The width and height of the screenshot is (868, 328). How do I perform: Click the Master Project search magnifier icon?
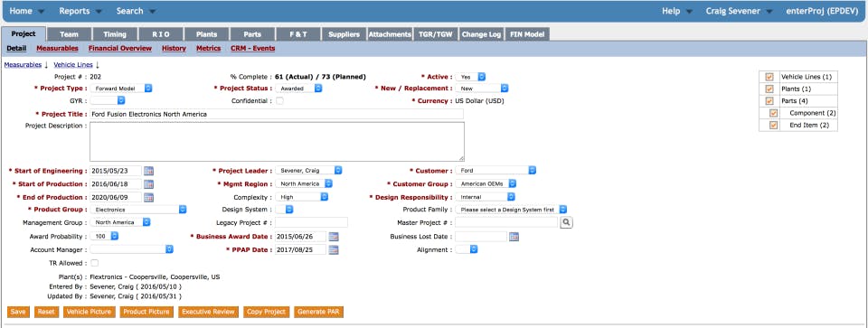tap(566, 222)
